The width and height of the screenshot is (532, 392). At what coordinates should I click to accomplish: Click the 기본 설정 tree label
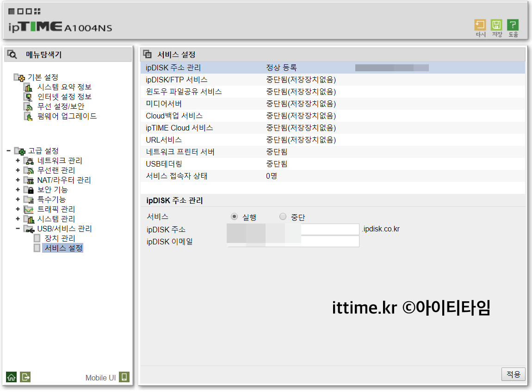pyautogui.click(x=43, y=78)
